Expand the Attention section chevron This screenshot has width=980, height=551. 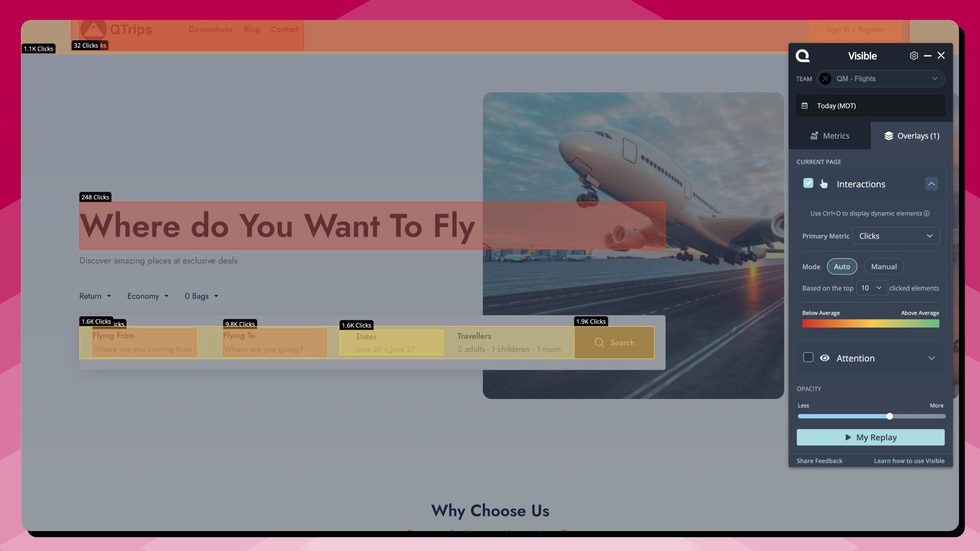click(932, 358)
